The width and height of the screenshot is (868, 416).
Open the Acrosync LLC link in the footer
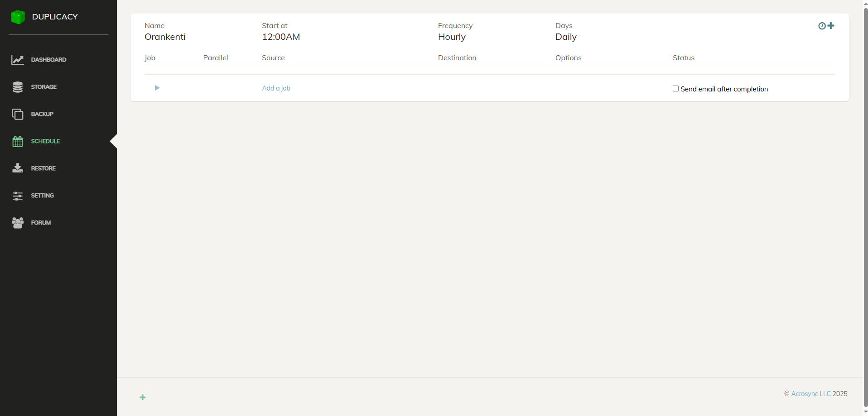click(x=810, y=394)
